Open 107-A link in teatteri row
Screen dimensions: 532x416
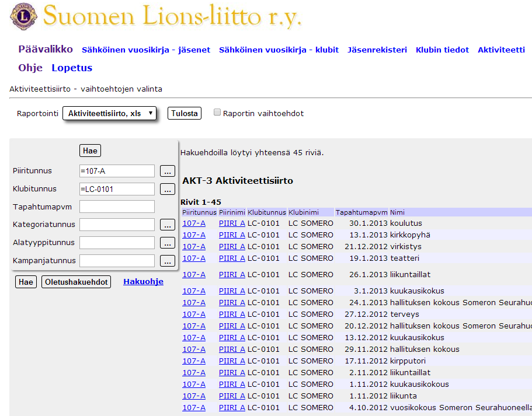[x=194, y=258]
